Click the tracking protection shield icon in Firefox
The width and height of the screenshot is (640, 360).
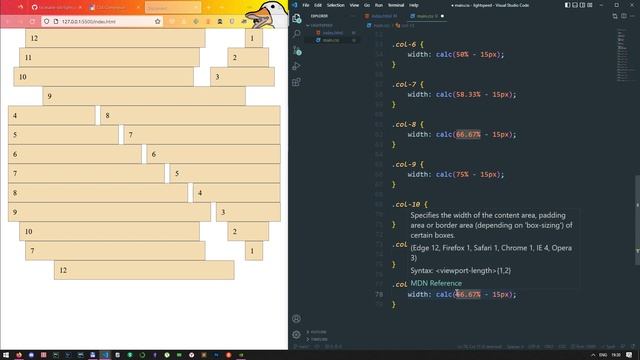[47, 21]
